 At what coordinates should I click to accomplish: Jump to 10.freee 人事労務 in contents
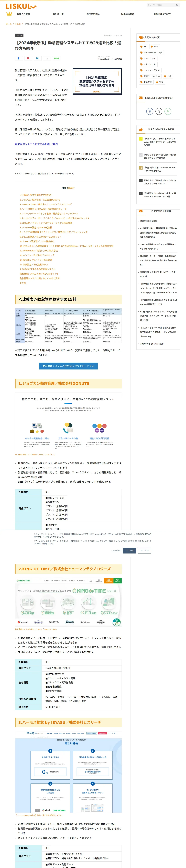(37, 241)
